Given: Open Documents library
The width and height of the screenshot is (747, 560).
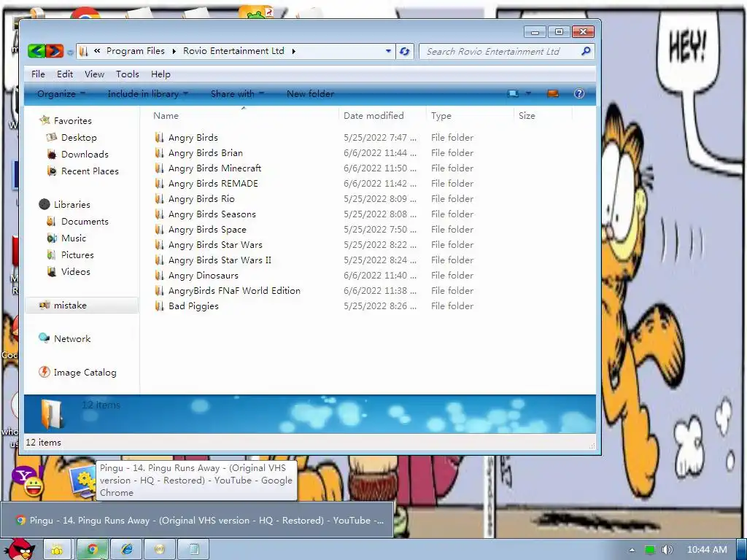Looking at the screenshot, I should [85, 222].
